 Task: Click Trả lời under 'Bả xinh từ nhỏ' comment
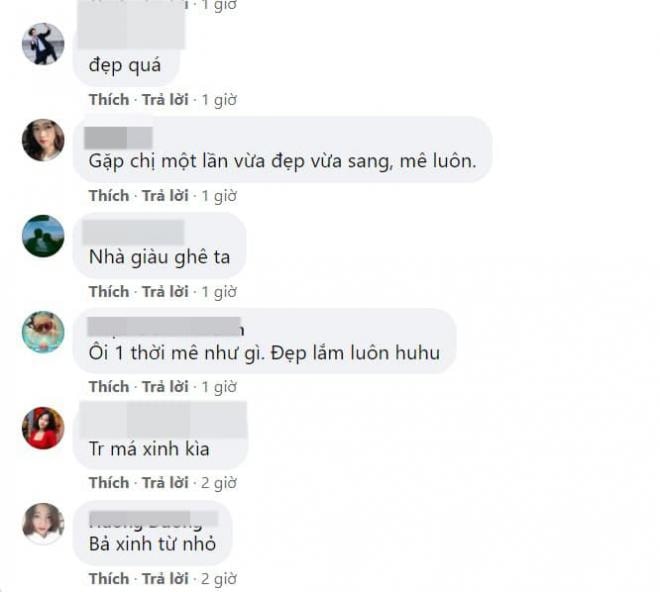click(165, 579)
